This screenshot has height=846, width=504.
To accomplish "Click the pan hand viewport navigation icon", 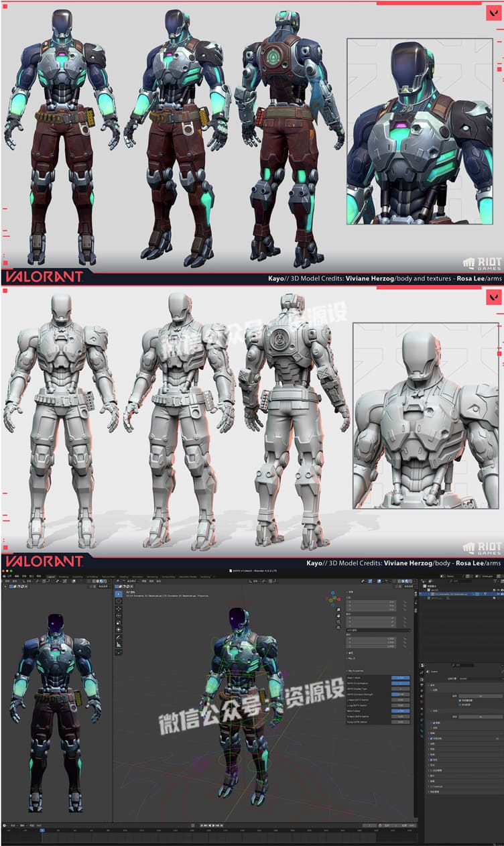I will 338,615.
